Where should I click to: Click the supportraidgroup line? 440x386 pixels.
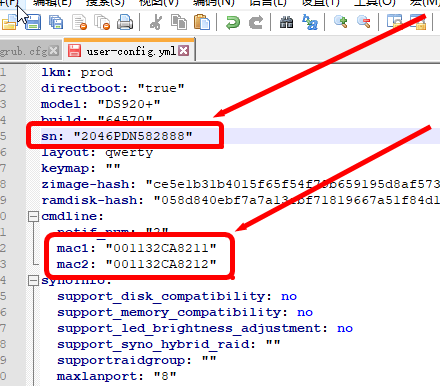(x=137, y=360)
